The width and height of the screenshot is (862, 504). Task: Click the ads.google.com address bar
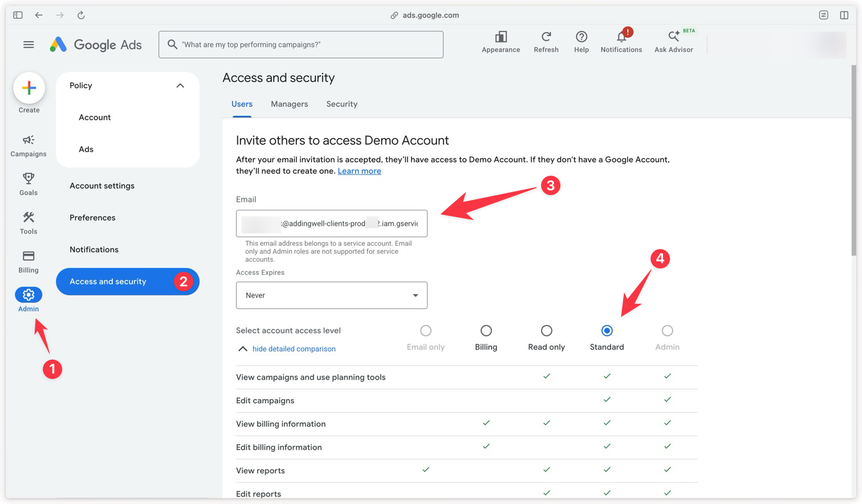point(431,15)
